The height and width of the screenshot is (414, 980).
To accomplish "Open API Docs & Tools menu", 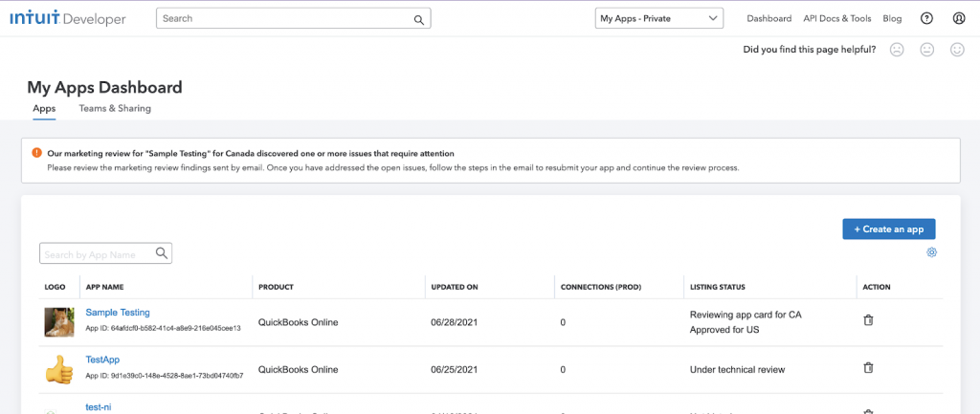I will pos(836,19).
